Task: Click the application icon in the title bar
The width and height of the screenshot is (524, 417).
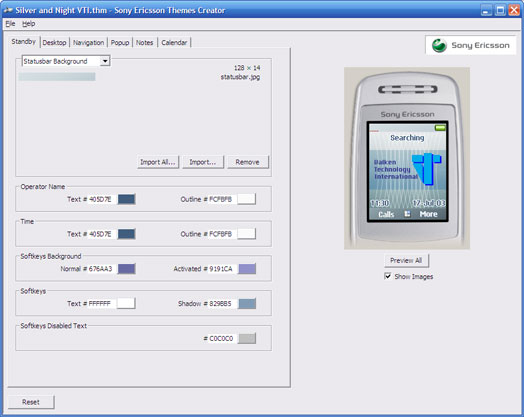Action: click(8, 10)
